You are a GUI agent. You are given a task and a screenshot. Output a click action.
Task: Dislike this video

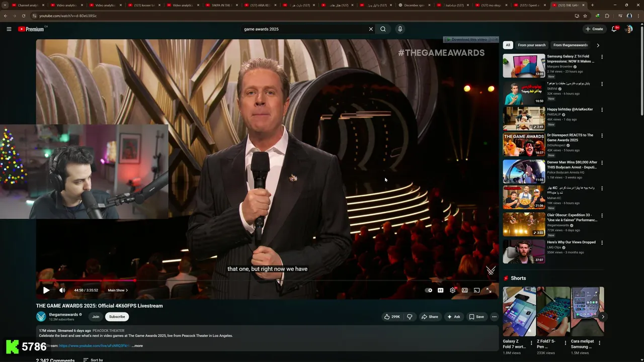[410, 317]
